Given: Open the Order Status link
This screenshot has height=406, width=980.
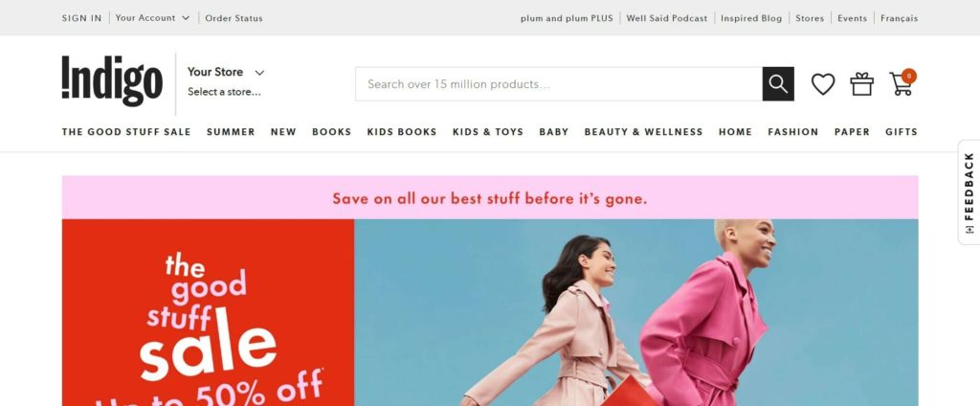Looking at the screenshot, I should coord(234,18).
